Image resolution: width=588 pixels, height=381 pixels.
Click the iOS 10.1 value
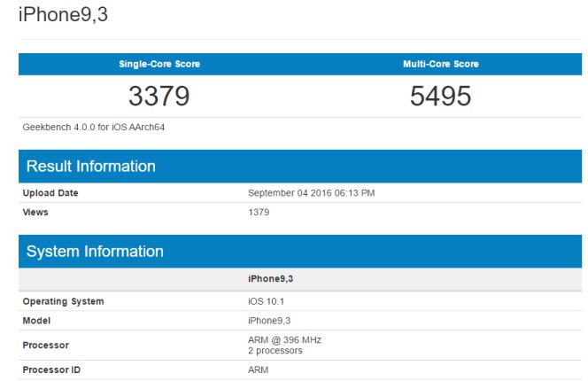click(266, 301)
